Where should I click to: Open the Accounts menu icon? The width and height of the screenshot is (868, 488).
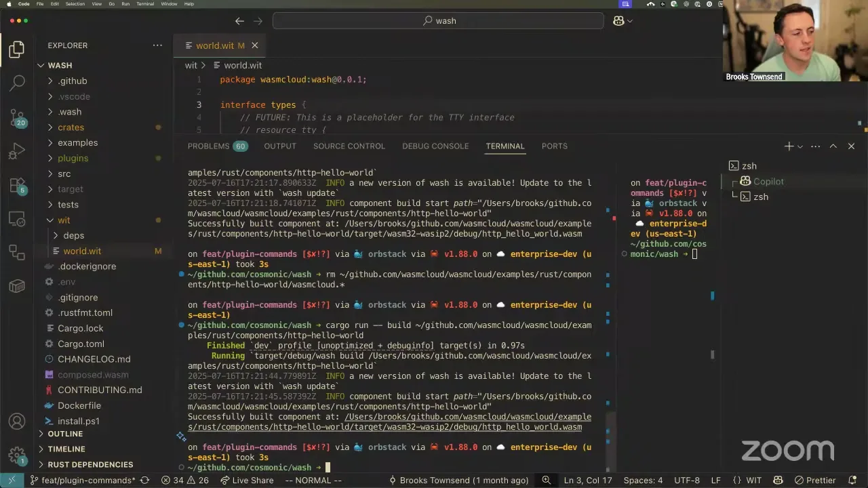pyautogui.click(x=17, y=422)
